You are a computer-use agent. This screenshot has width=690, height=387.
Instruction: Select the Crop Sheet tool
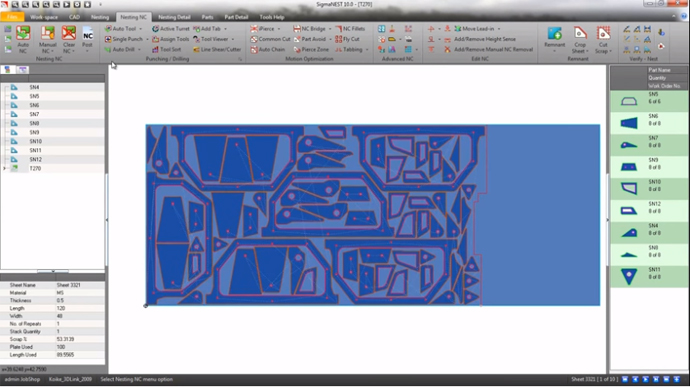(580, 40)
